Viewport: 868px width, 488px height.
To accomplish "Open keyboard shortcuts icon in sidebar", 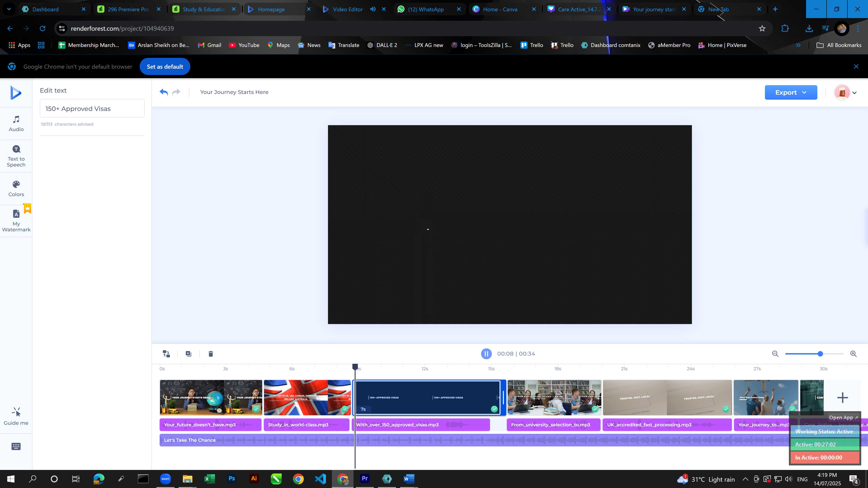I will pyautogui.click(x=16, y=447).
